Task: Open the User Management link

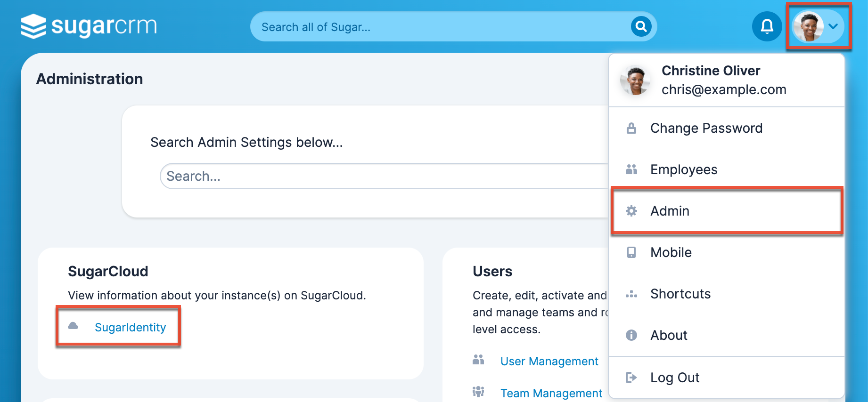Action: pos(549,361)
